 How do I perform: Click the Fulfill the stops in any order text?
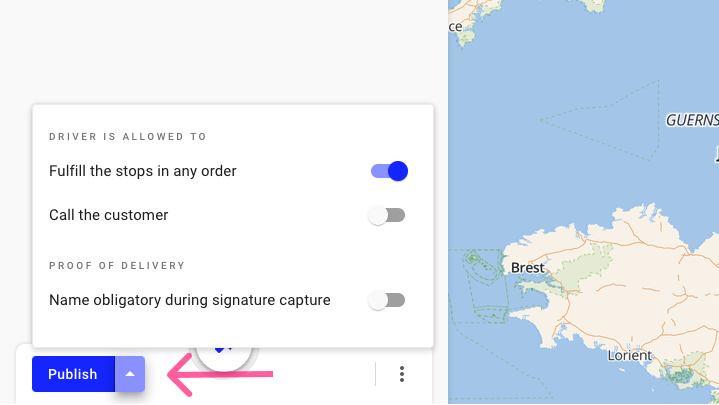143,171
